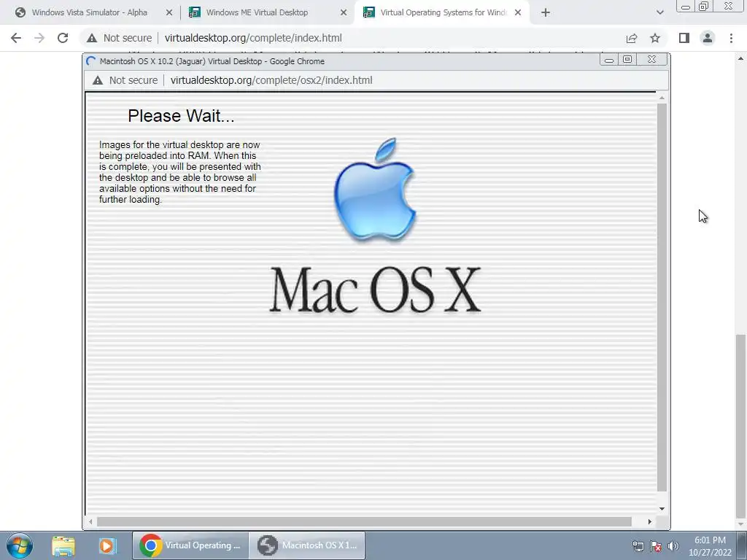The width and height of the screenshot is (747, 560).
Task: Close the Virtual Operating Systems tab
Action: 518,13
